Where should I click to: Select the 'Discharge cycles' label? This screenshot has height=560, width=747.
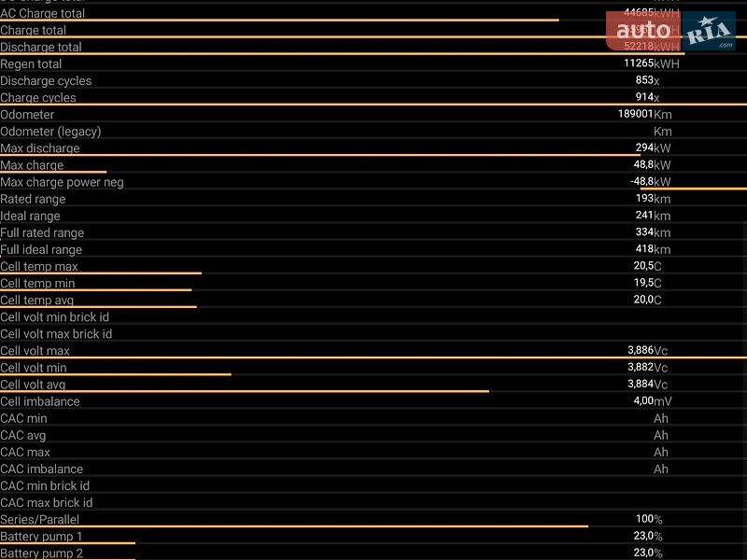click(x=46, y=81)
